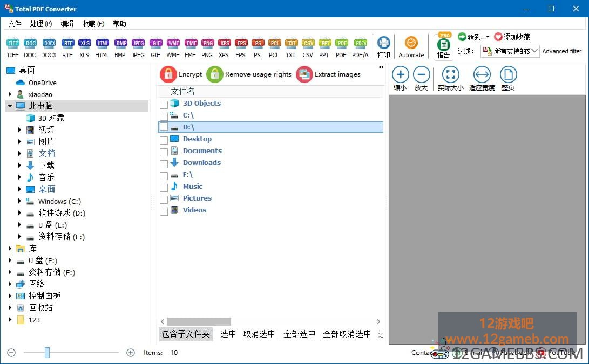
Task: Tick the checkbox for C:\
Action: pos(164,116)
